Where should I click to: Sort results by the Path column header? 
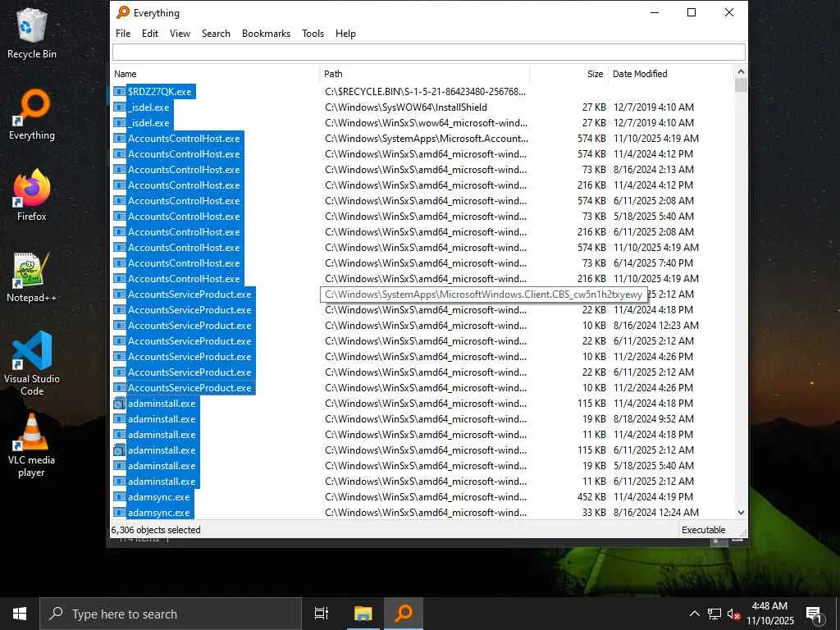[x=425, y=74]
